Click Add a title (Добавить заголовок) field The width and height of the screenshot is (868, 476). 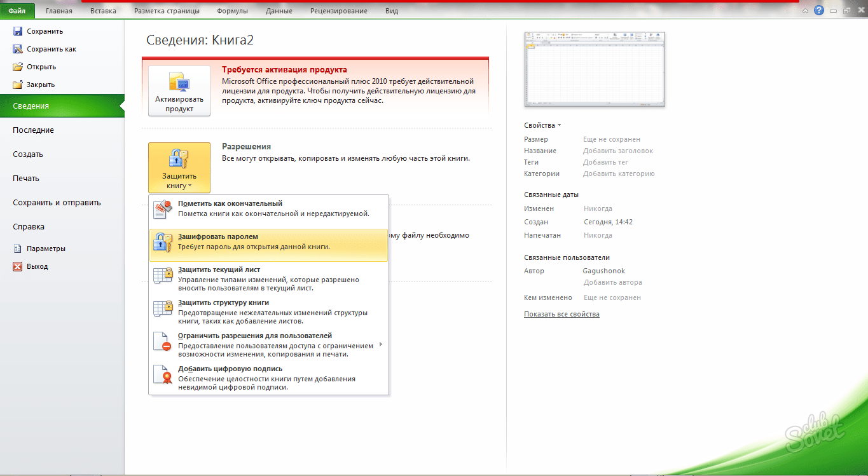[x=617, y=151]
